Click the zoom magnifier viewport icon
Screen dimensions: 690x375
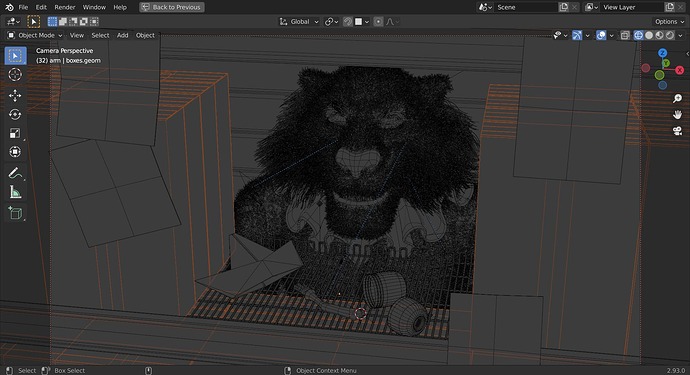pyautogui.click(x=677, y=99)
